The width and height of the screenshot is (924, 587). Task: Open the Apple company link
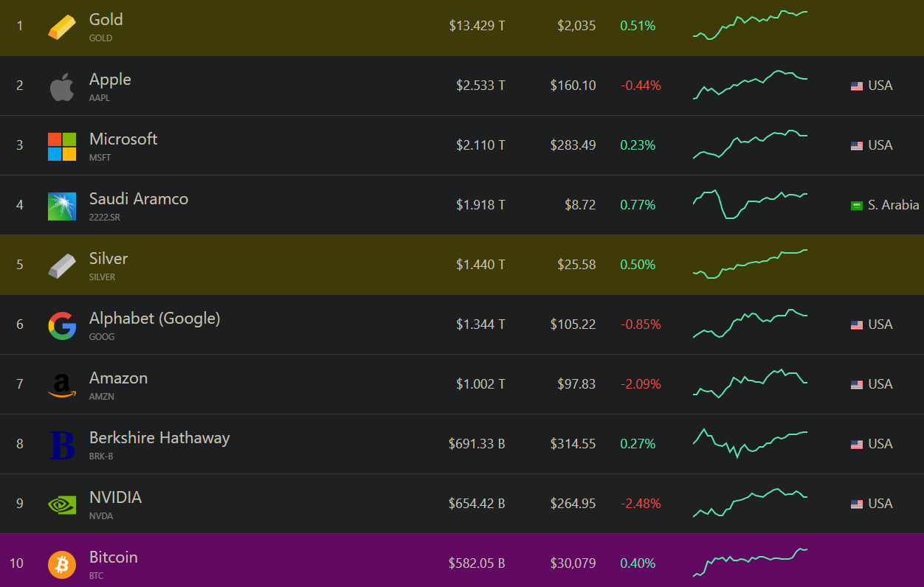(110, 80)
